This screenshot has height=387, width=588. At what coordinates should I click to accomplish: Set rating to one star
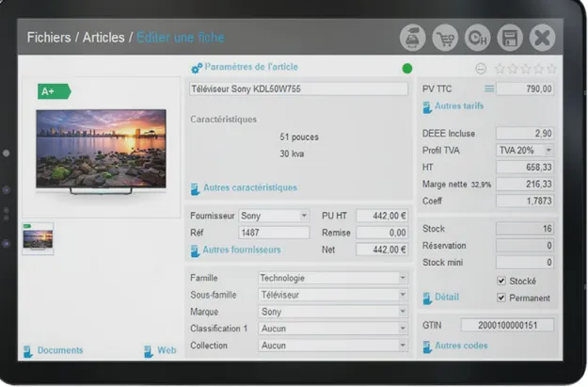click(x=500, y=69)
